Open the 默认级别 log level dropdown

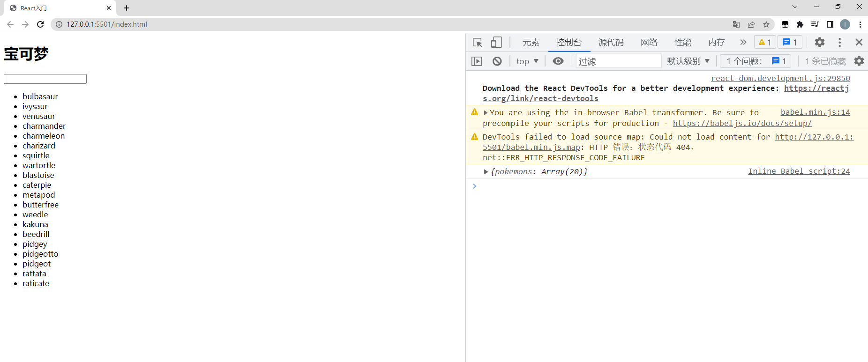688,61
